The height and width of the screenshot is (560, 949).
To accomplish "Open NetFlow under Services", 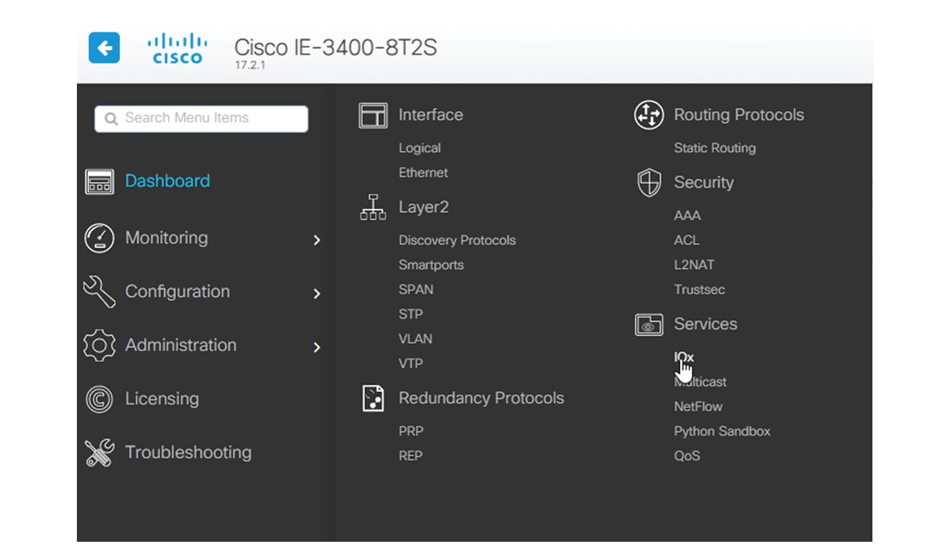I will pyautogui.click(x=698, y=406).
